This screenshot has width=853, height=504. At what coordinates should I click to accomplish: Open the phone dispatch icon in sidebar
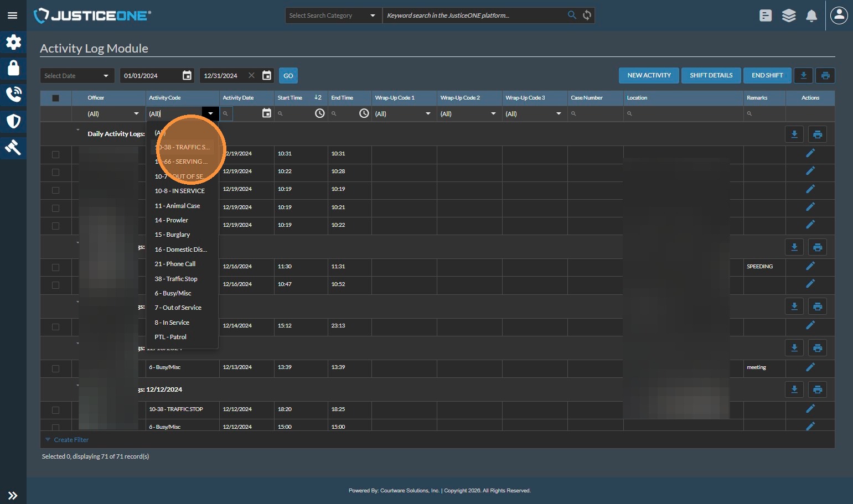coord(13,95)
